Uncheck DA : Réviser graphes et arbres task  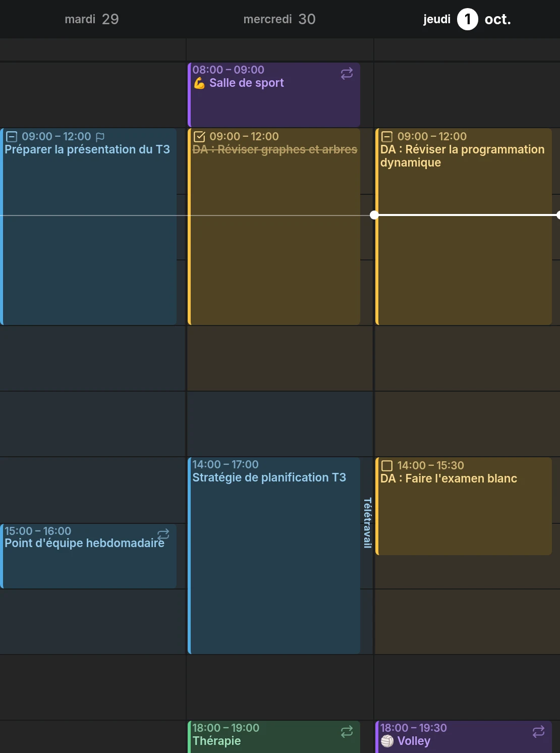pos(199,136)
